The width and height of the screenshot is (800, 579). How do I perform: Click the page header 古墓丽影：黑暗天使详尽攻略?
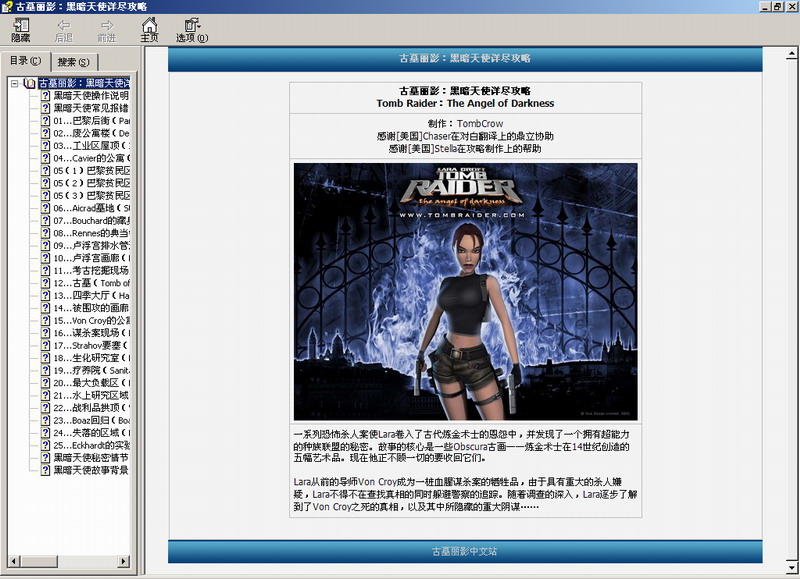coord(465,58)
